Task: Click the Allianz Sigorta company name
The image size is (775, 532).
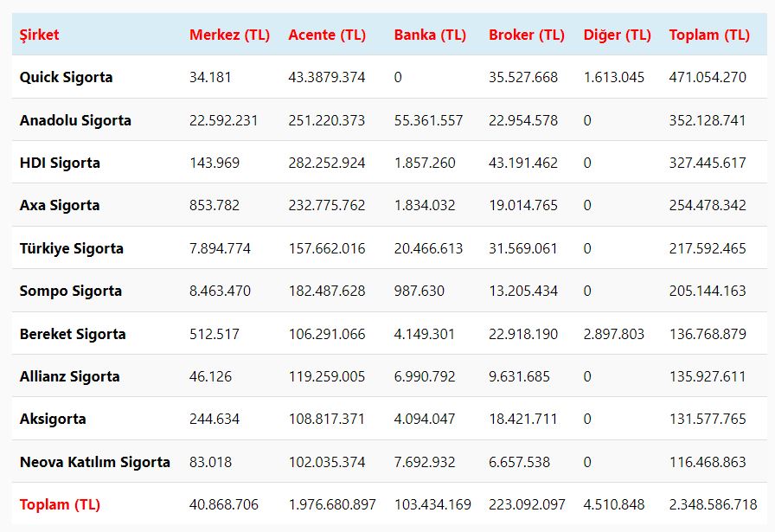Action: [70, 376]
